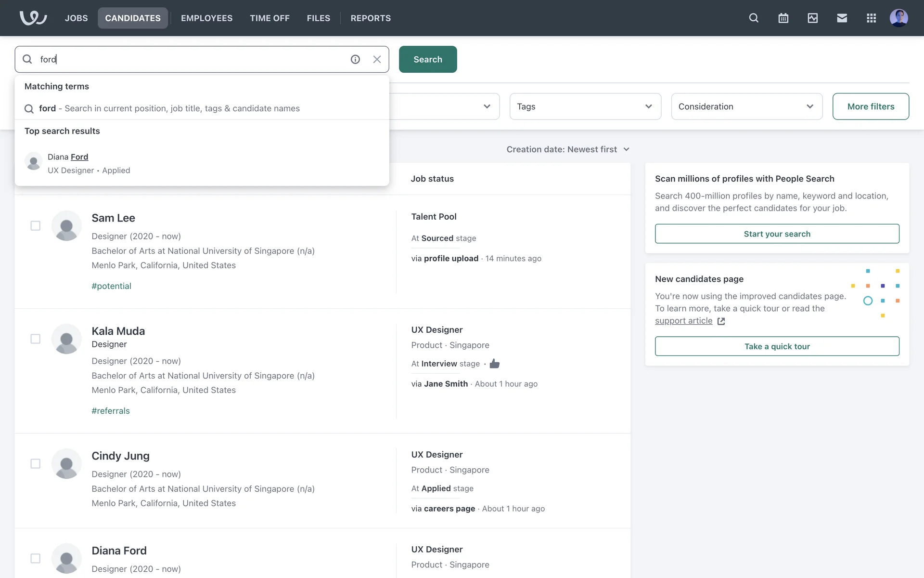Screen dimensions: 924x578
Task: Select the Sam Lee checkbox
Action: 35,225
